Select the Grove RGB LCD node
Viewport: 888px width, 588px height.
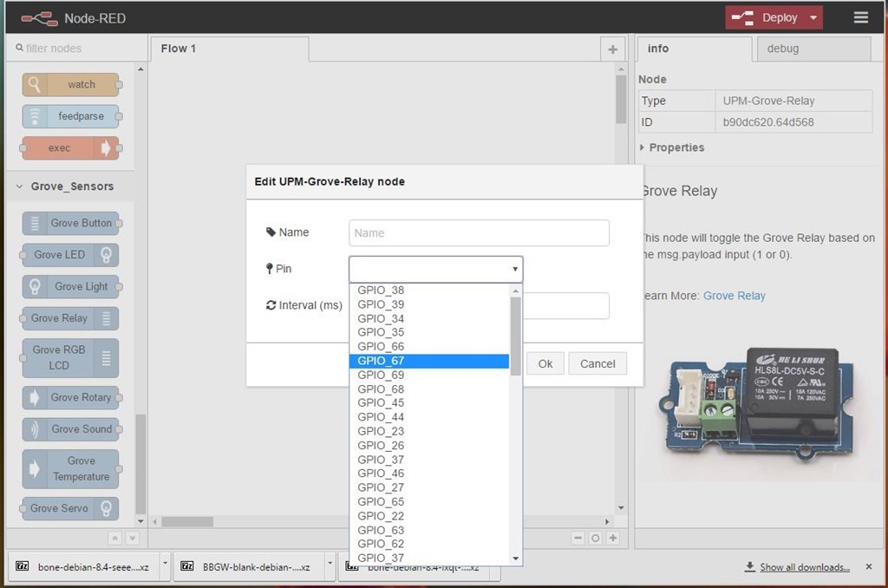point(70,357)
